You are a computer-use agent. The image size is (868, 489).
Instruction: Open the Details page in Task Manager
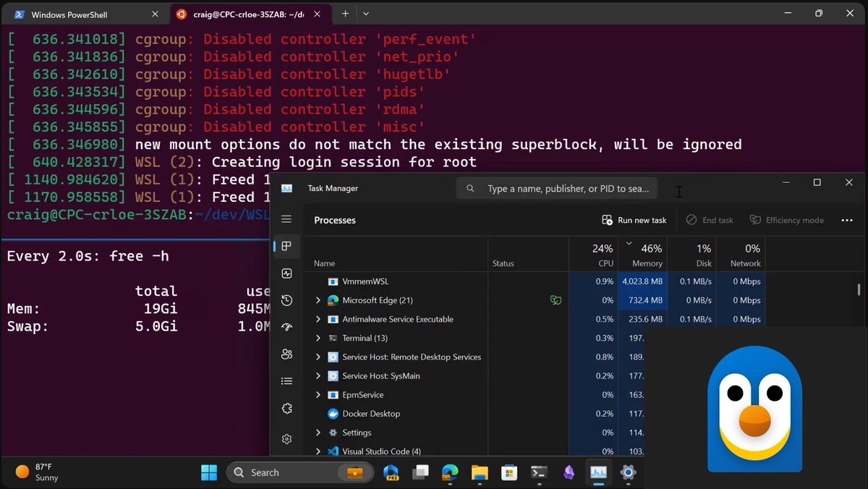click(286, 380)
